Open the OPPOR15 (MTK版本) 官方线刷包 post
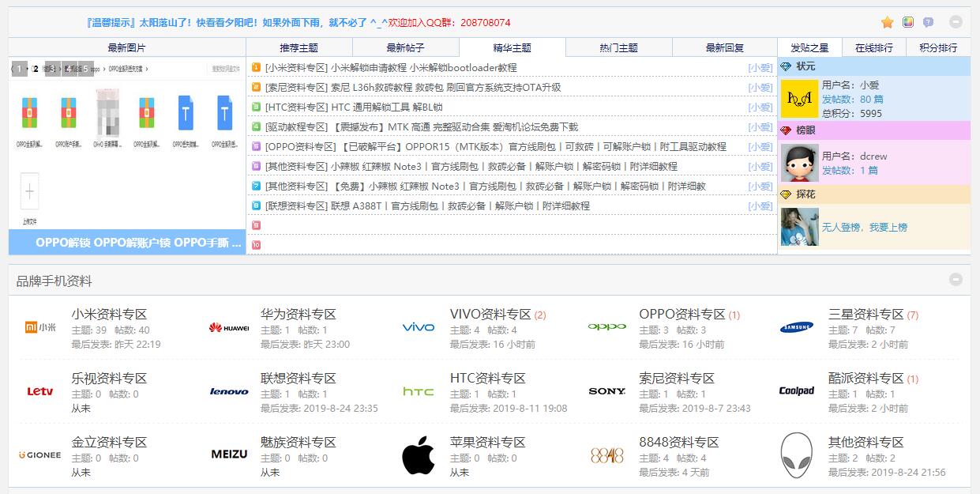 [x=535, y=147]
